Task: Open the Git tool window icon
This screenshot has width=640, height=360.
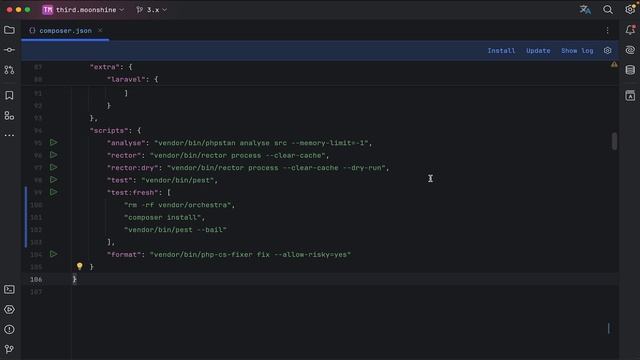Action: [9, 349]
